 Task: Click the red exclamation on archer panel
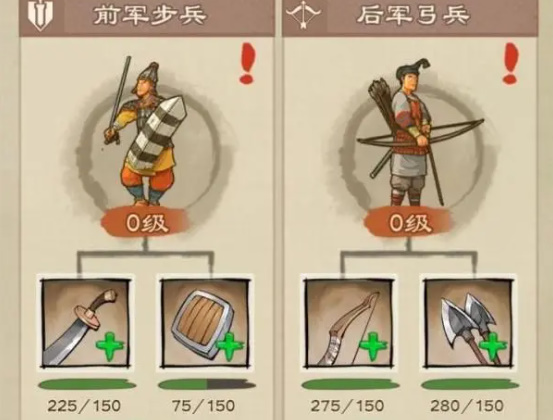click(x=511, y=63)
